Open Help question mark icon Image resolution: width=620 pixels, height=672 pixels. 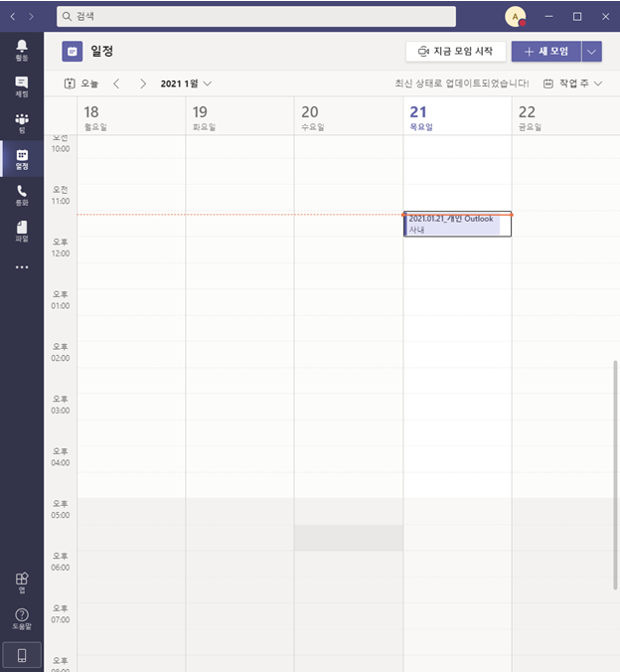(x=22, y=619)
